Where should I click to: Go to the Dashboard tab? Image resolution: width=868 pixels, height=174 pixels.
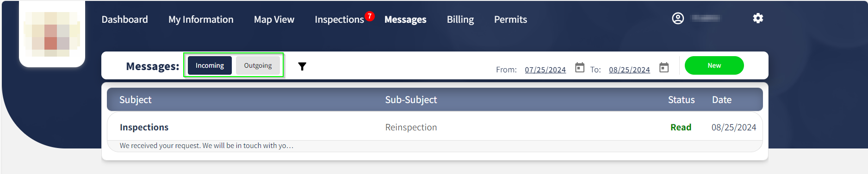click(x=125, y=19)
